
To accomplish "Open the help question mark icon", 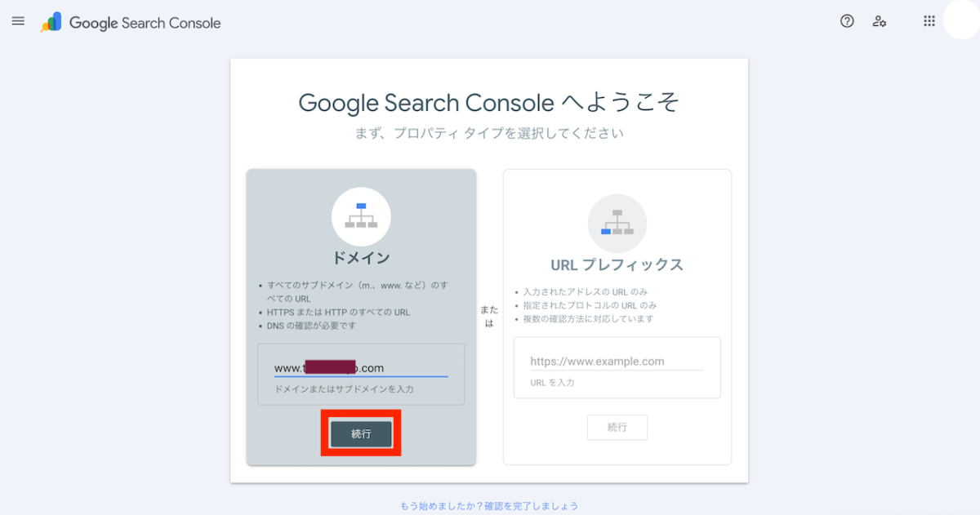I will pos(847,21).
